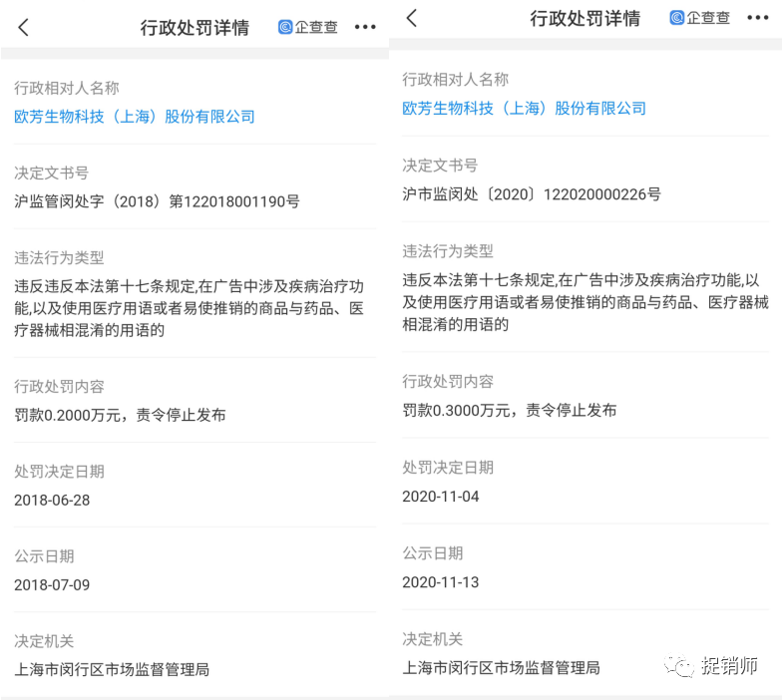The image size is (783, 700).
Task: Tap left 决定文书号 label
Action: pos(52,174)
